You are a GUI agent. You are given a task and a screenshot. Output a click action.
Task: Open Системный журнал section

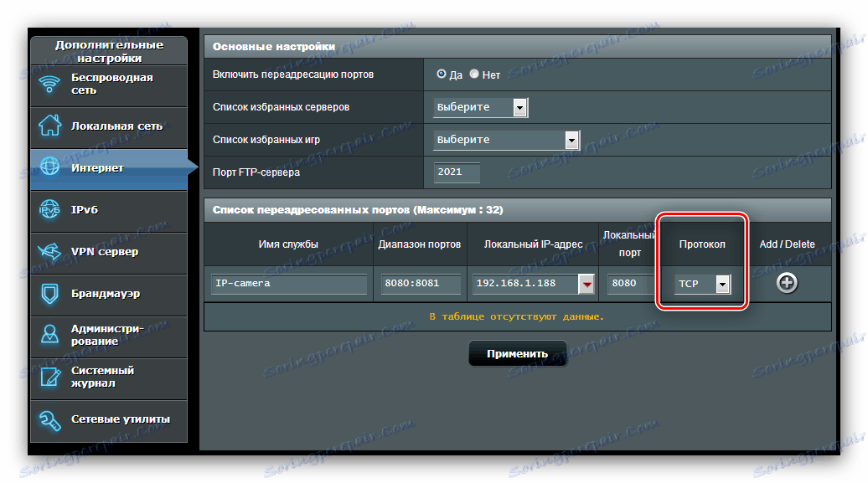(109, 378)
